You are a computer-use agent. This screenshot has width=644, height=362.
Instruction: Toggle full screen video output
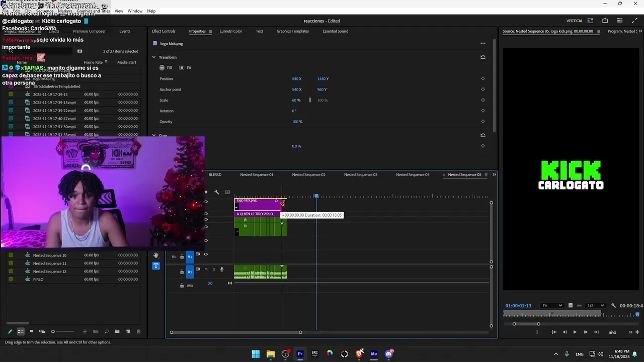click(x=634, y=21)
